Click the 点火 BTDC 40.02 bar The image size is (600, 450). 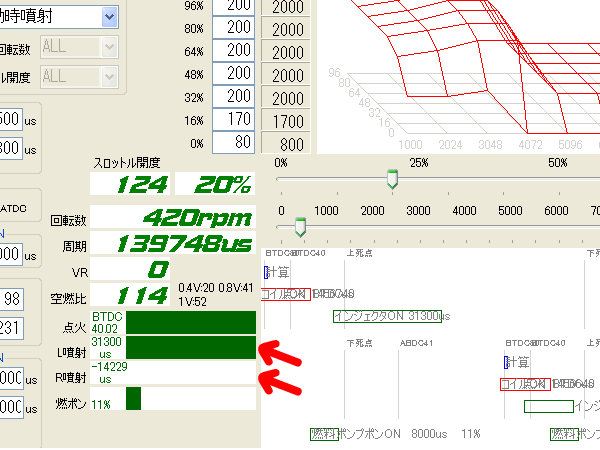point(191,323)
